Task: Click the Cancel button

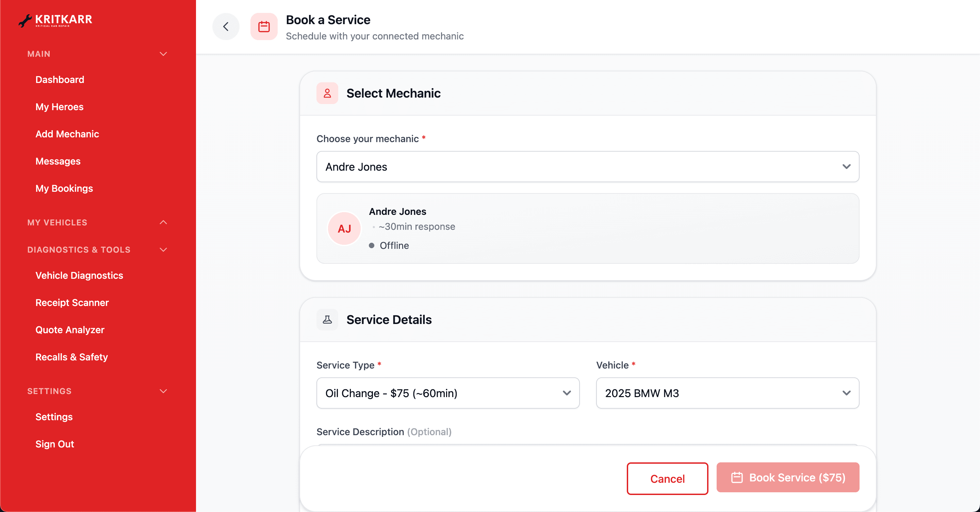Action: pos(667,478)
